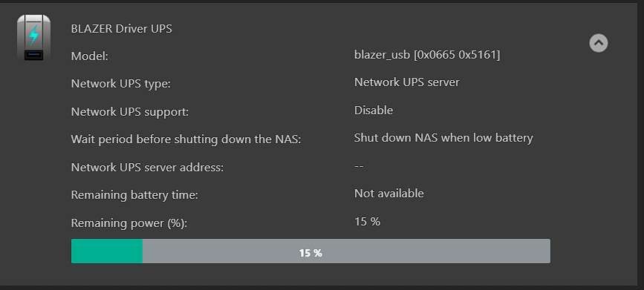
Task: Click the 15 % label inside progress bar
Action: pos(310,253)
